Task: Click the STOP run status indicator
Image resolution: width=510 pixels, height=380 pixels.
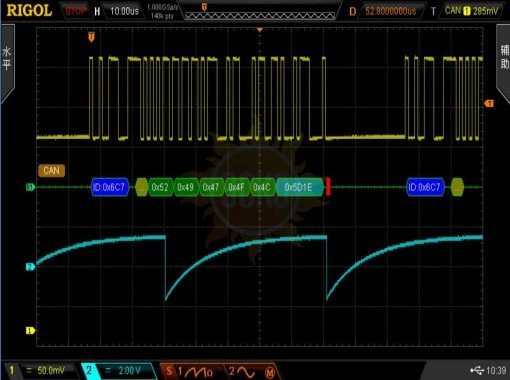Action: pyautogui.click(x=75, y=11)
